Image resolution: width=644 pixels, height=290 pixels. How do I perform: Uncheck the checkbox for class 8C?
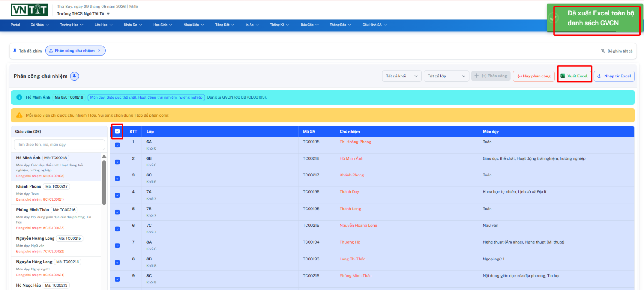[117, 279]
